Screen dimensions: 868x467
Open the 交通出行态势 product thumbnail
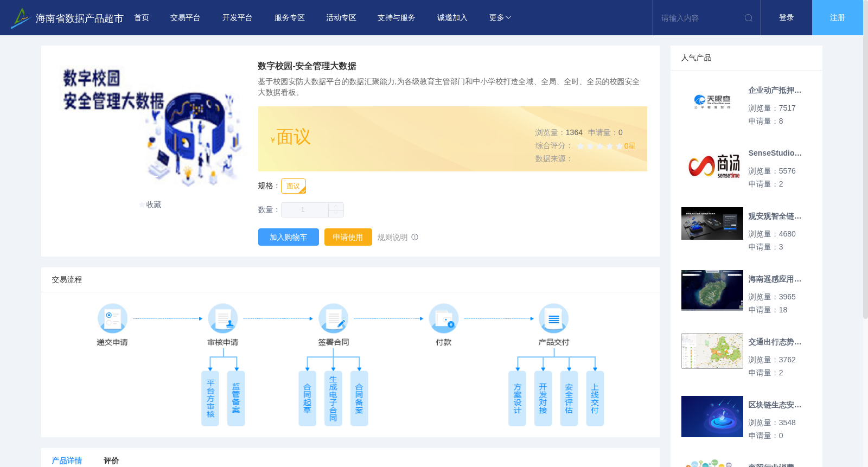coord(712,351)
